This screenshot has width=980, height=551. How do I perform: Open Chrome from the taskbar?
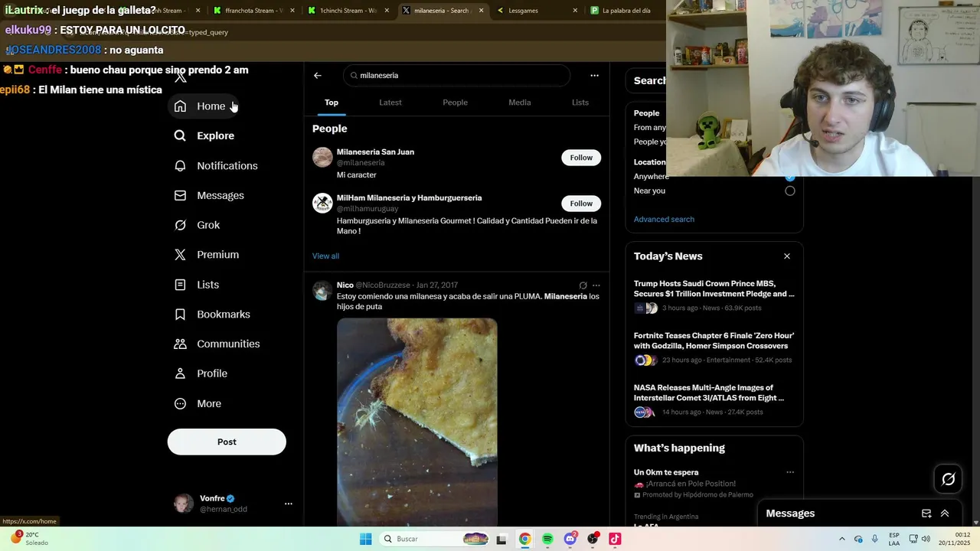click(x=524, y=539)
